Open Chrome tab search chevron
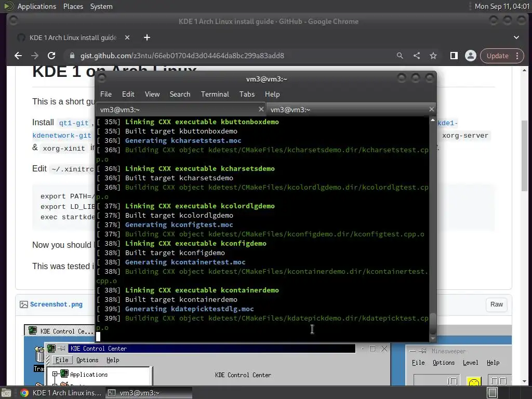The width and height of the screenshot is (532, 399). [x=516, y=37]
